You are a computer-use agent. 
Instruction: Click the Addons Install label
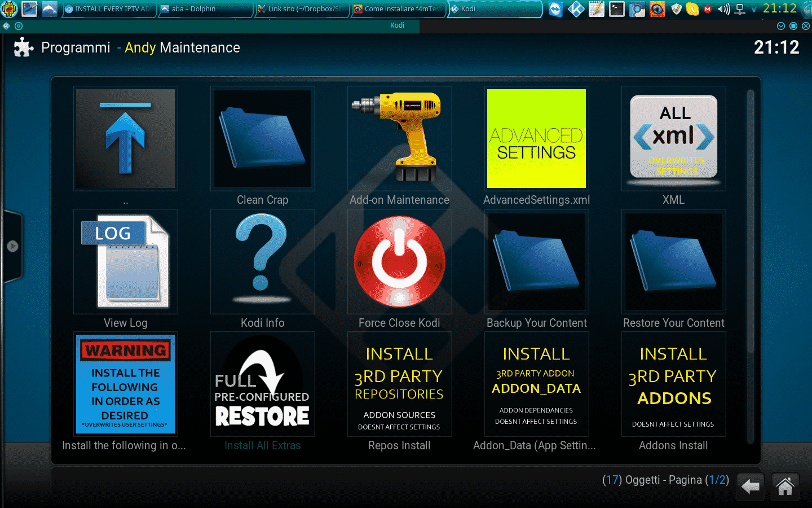click(674, 445)
